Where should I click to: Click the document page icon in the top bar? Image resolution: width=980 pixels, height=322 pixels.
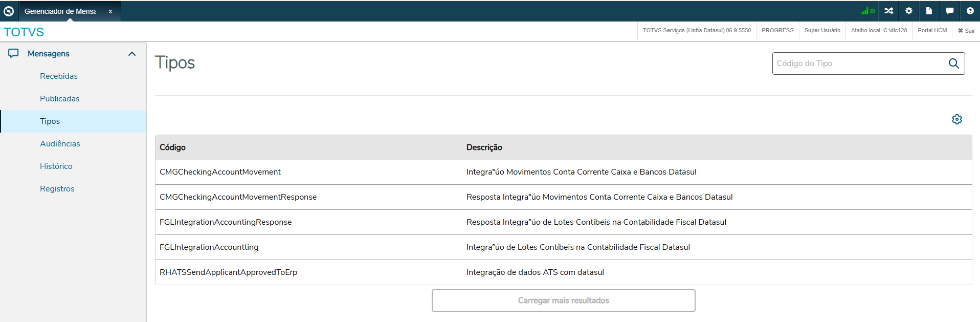point(929,11)
